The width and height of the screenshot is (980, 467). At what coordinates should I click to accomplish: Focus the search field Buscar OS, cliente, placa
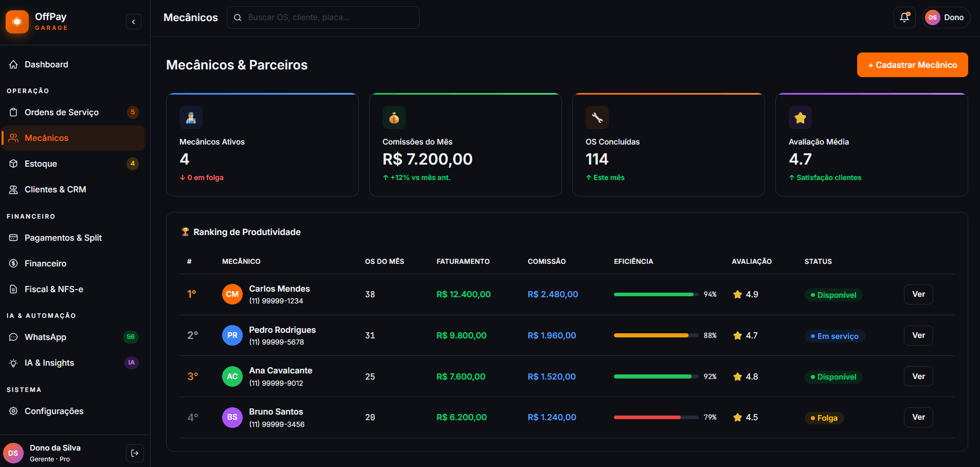329,17
